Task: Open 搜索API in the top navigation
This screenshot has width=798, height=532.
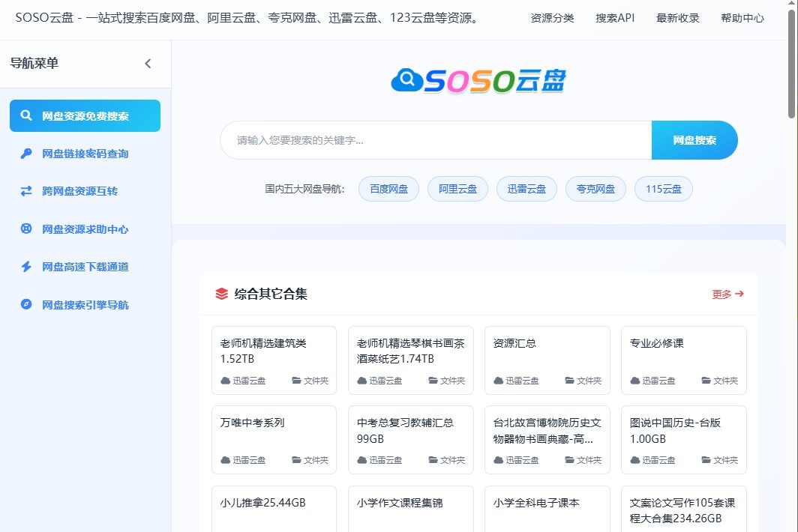Action: pyautogui.click(x=615, y=18)
